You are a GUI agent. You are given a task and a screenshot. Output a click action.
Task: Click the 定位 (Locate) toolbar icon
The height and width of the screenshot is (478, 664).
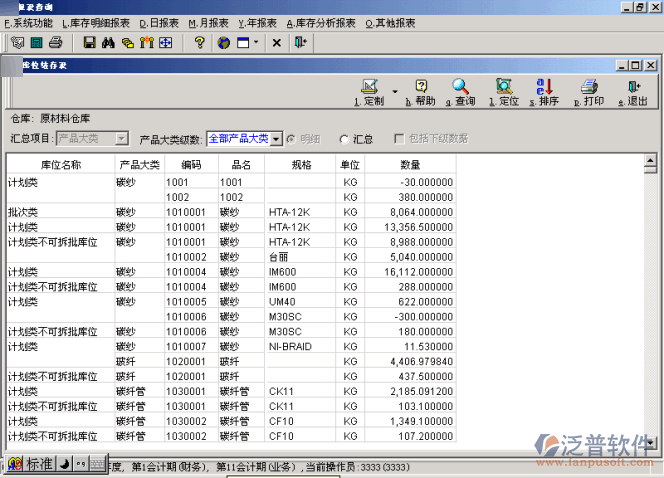click(504, 91)
